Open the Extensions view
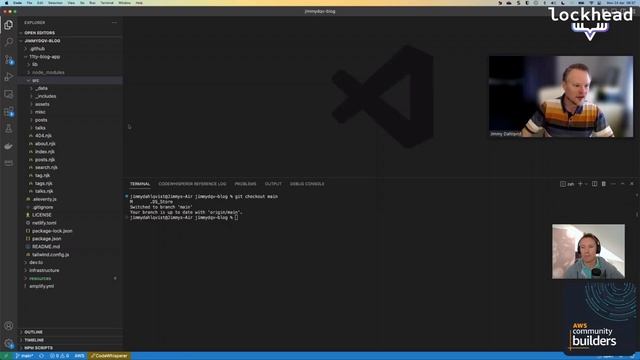This screenshot has width=640, height=360. tap(9, 111)
